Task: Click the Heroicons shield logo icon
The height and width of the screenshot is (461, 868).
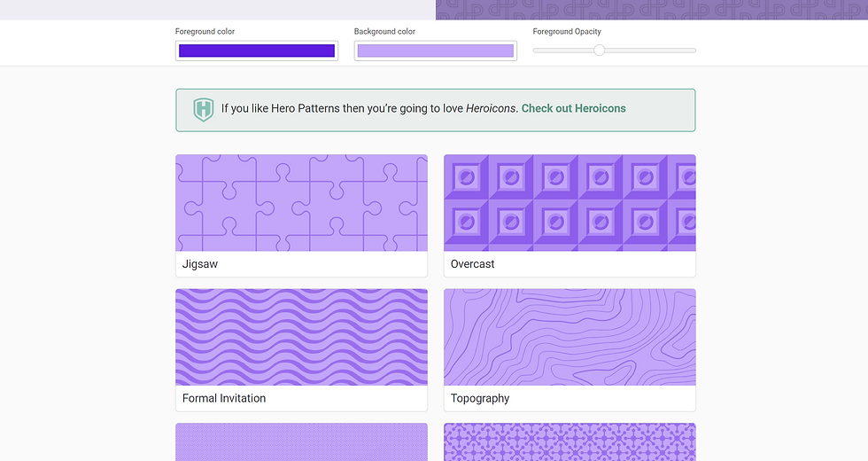Action: (x=203, y=109)
